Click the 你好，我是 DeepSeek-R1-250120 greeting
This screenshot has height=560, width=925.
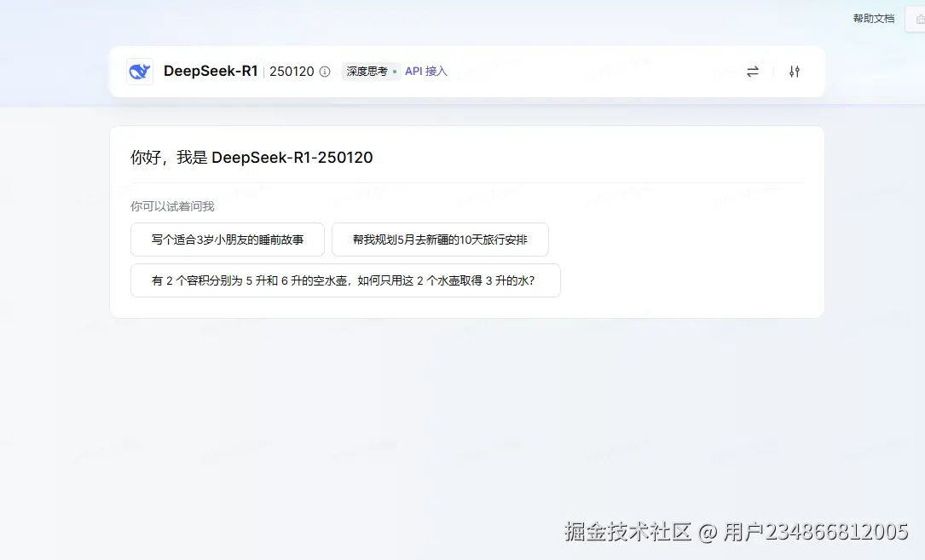pos(251,158)
